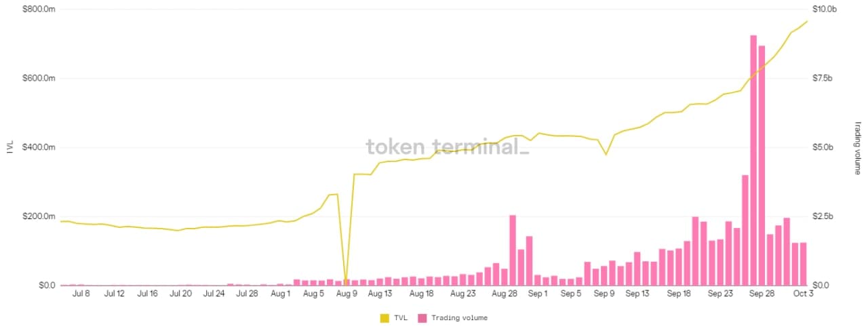
Task: Select the Aug 18 x-axis date label
Action: coord(421,294)
